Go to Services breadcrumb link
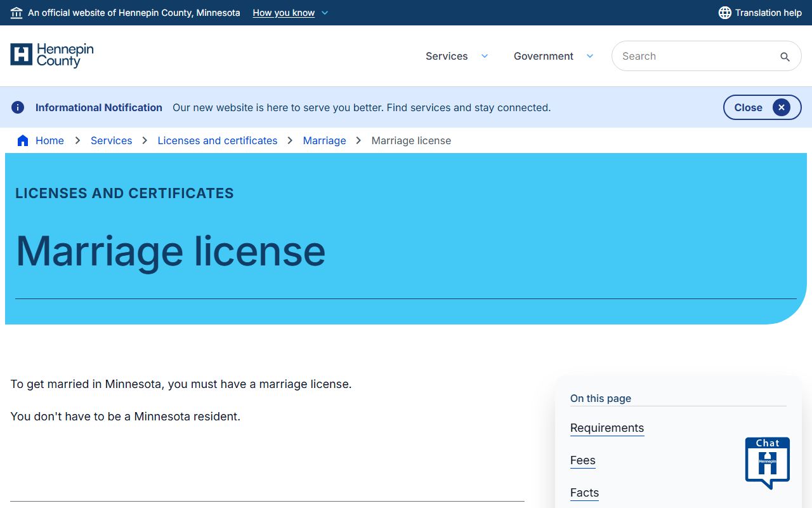The width and height of the screenshot is (812, 508). click(111, 140)
